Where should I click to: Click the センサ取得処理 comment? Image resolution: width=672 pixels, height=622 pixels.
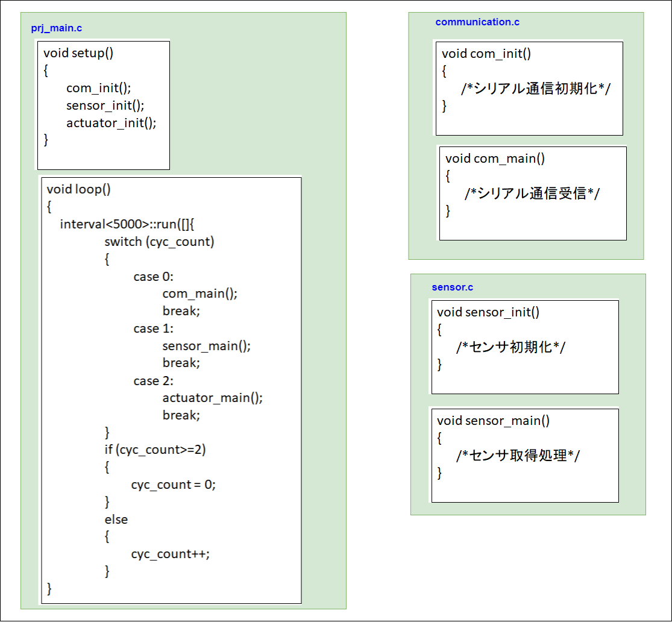[518, 455]
